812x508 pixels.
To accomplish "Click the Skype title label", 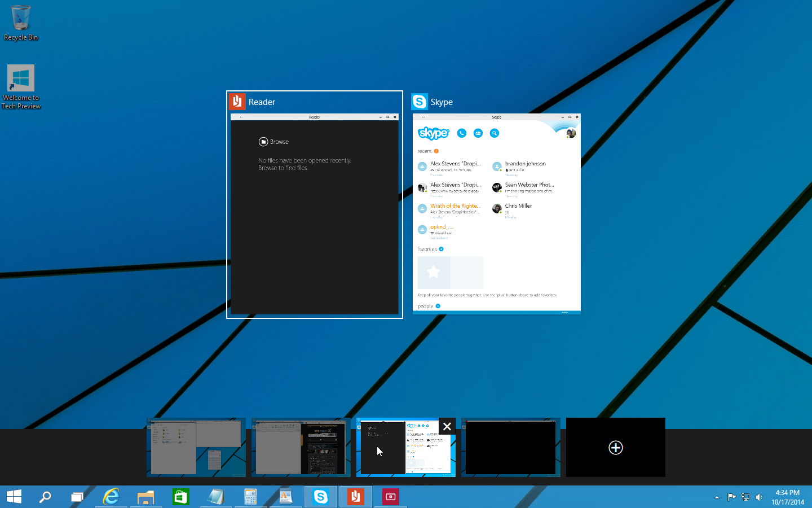I will 442,102.
